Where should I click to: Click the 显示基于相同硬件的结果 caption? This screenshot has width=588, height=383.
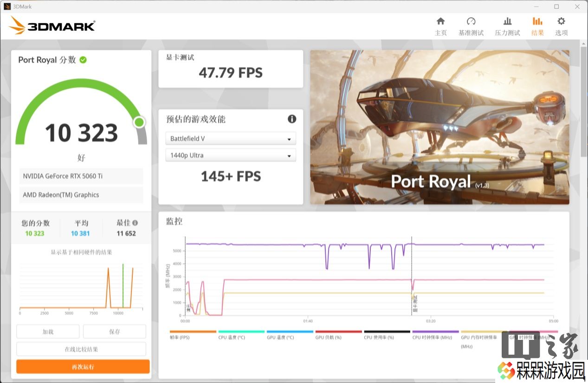(81, 252)
